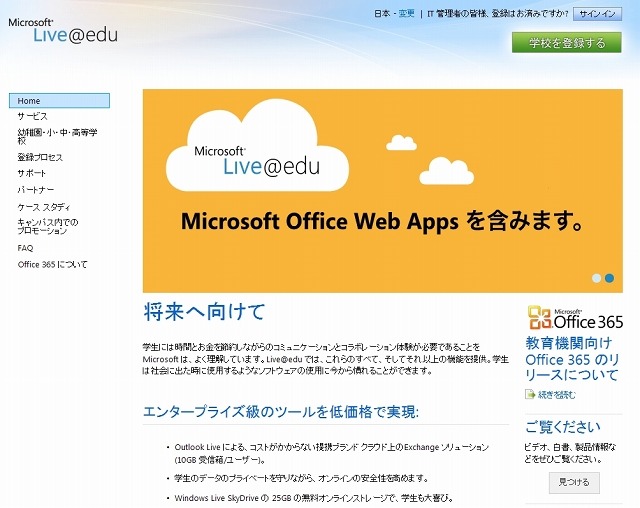Open Office 365 について in the sidebar

[x=52, y=264]
